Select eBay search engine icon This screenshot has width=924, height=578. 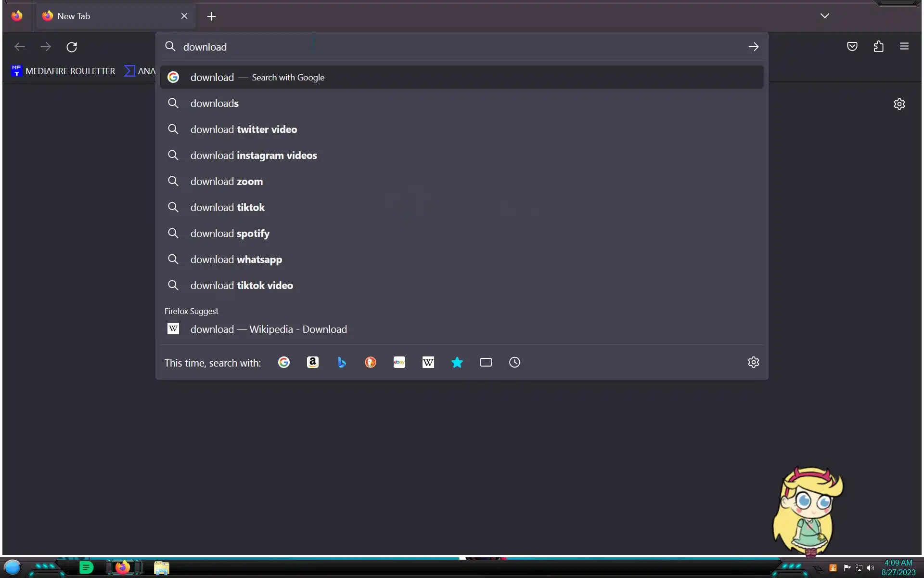tap(399, 362)
